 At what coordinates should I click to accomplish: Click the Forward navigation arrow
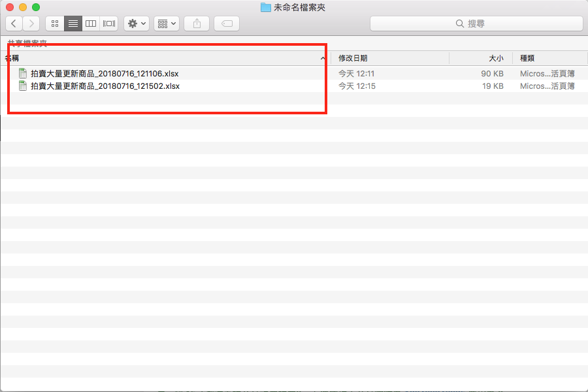click(31, 24)
